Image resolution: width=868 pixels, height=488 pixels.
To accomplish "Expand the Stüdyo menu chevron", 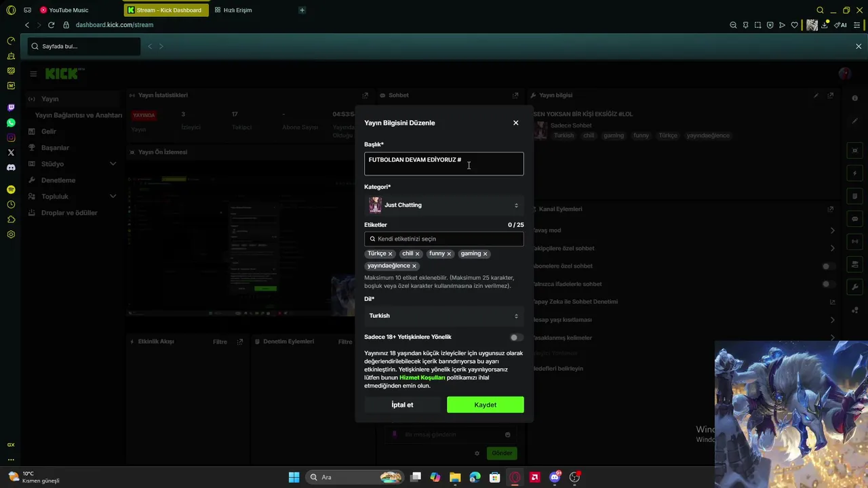I will point(113,164).
